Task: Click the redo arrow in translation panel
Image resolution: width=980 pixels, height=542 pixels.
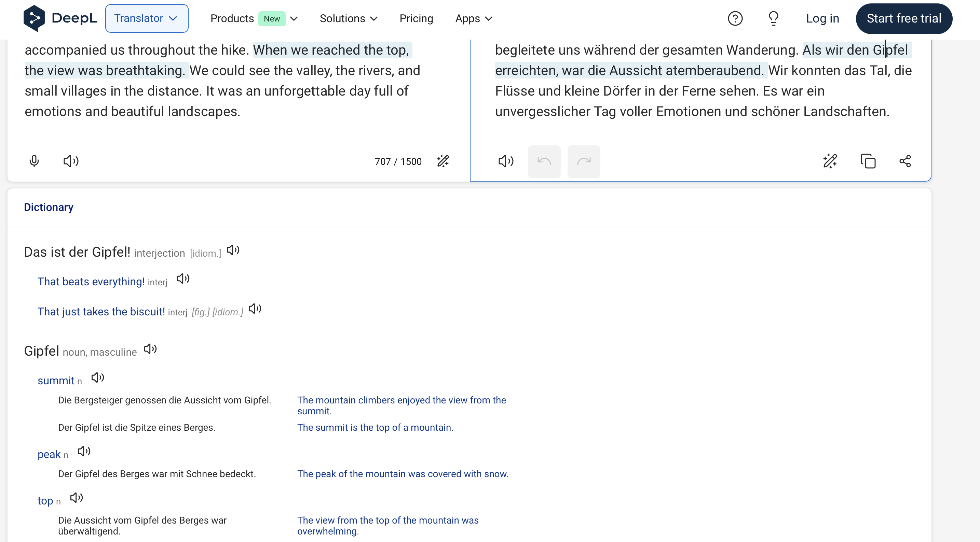Action: pos(584,161)
